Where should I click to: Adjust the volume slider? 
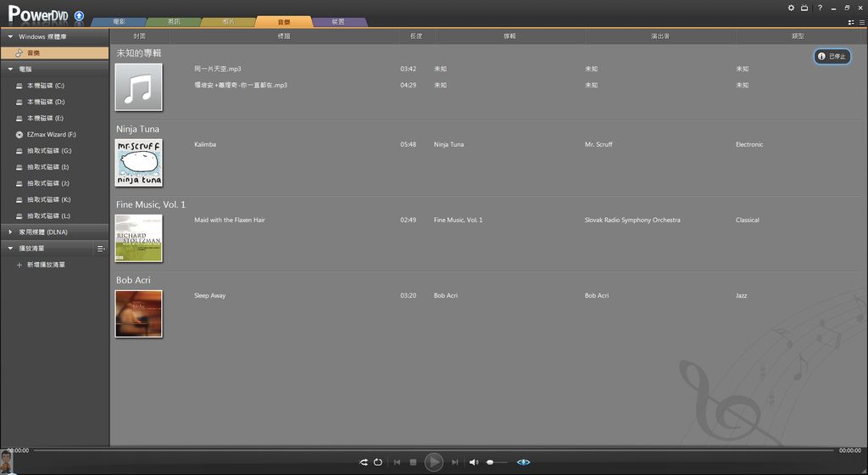497,462
